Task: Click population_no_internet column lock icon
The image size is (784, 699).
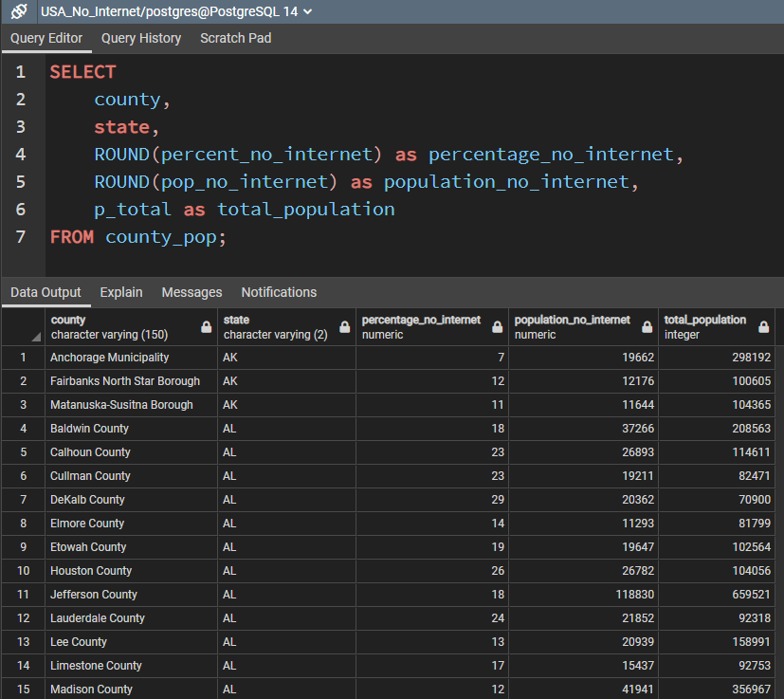Action: click(647, 327)
